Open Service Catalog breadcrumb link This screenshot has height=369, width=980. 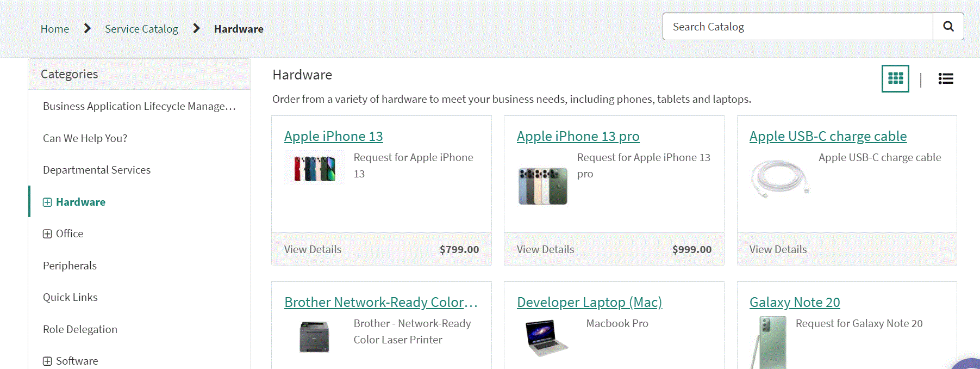pyautogui.click(x=141, y=29)
